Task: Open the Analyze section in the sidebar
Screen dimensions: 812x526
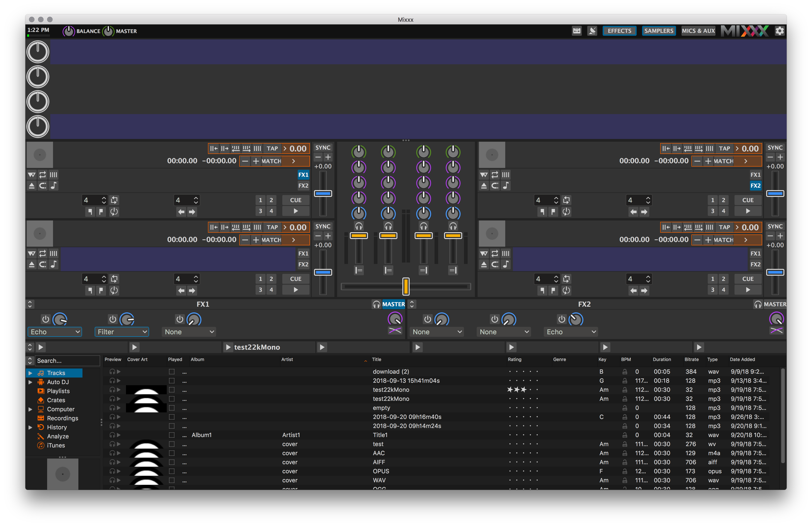Action: pyautogui.click(x=58, y=436)
